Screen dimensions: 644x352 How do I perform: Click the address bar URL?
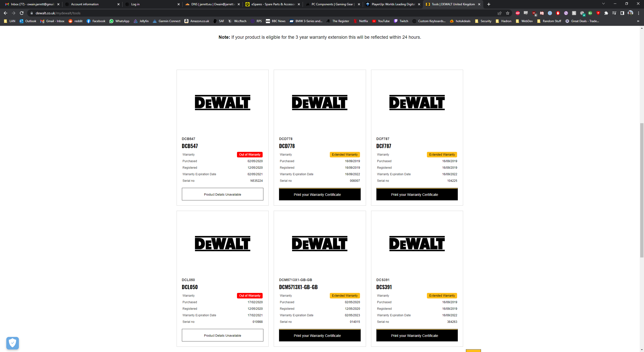[58, 13]
